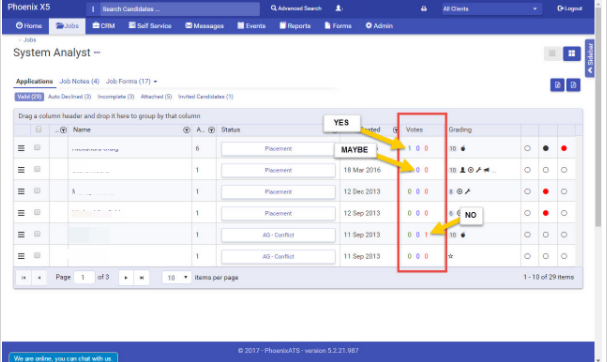The height and width of the screenshot is (362, 607).
Task: Open row menu for candidate with 6 applications
Action: point(21,148)
